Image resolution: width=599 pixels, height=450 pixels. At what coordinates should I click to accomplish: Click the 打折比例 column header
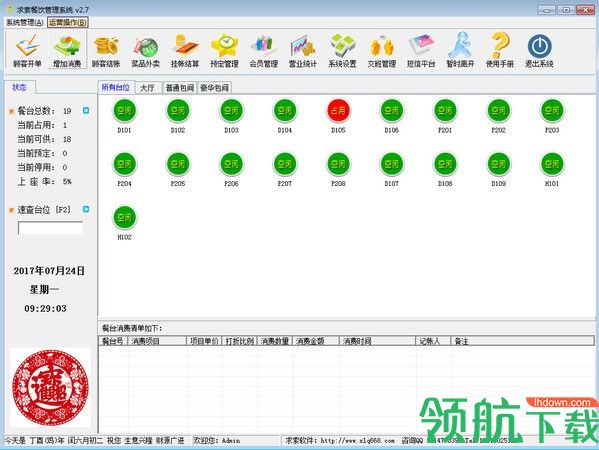[240, 341]
